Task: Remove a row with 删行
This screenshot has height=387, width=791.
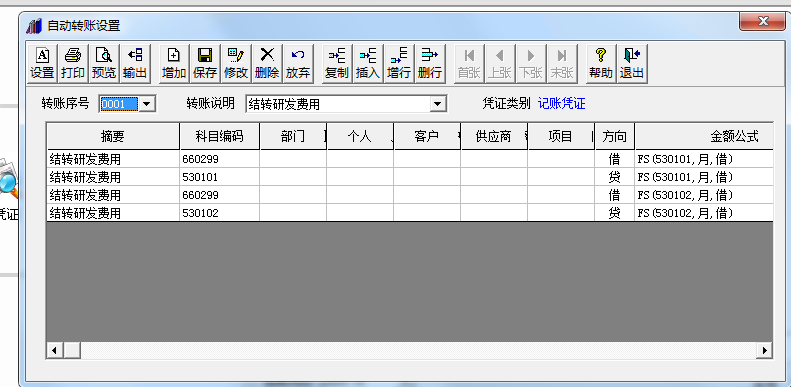Action: [430, 64]
